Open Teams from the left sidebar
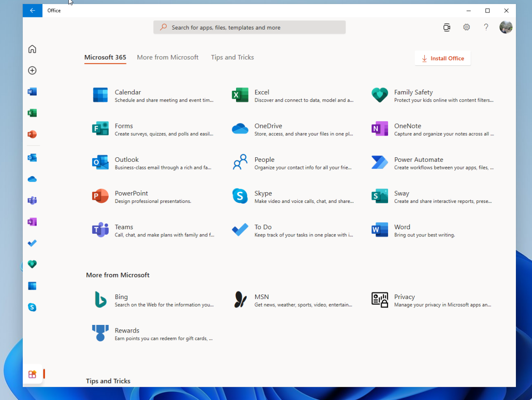The height and width of the screenshot is (400, 532). 32,200
